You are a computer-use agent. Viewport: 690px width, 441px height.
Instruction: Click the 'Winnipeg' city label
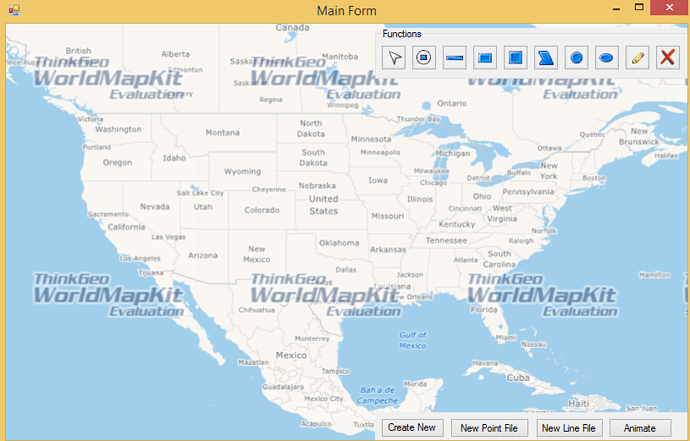click(x=343, y=105)
